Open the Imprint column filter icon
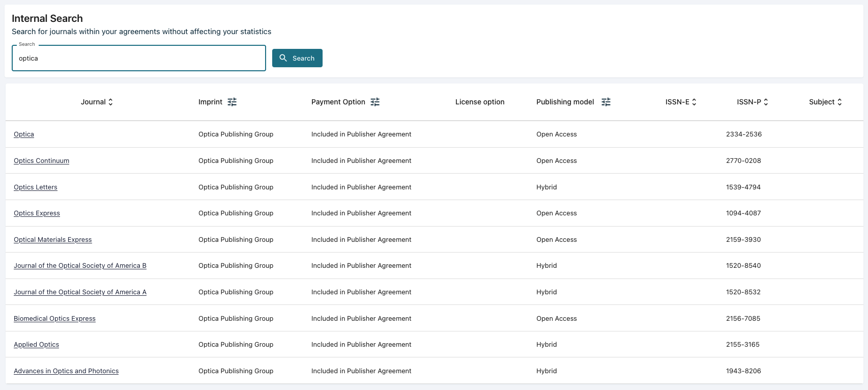The image size is (868, 390). (232, 102)
